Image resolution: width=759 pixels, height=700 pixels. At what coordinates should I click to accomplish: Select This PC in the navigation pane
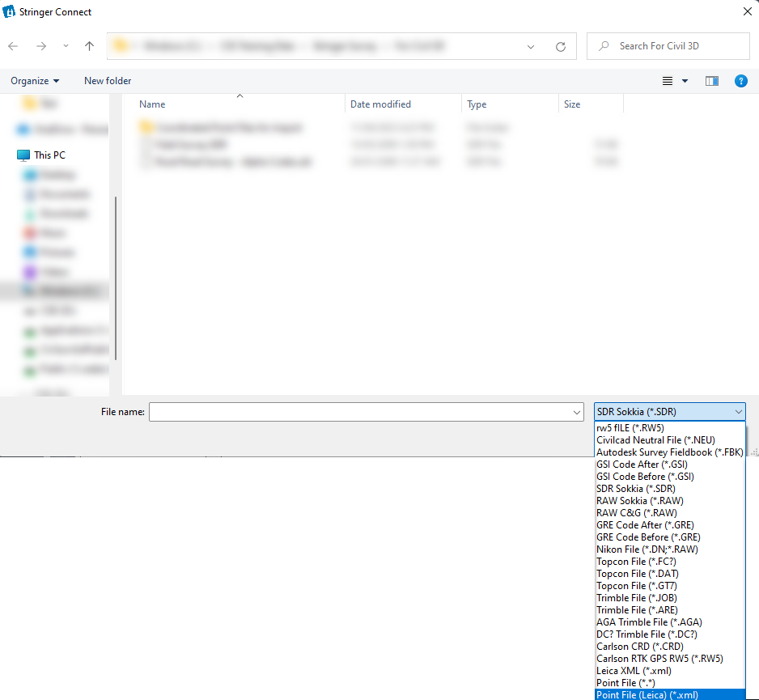pos(41,155)
